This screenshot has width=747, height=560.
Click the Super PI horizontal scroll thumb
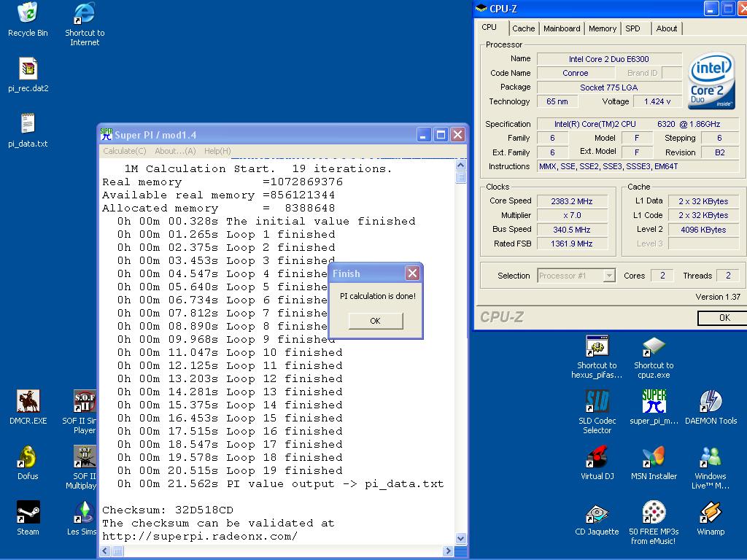pyautogui.click(x=117, y=551)
